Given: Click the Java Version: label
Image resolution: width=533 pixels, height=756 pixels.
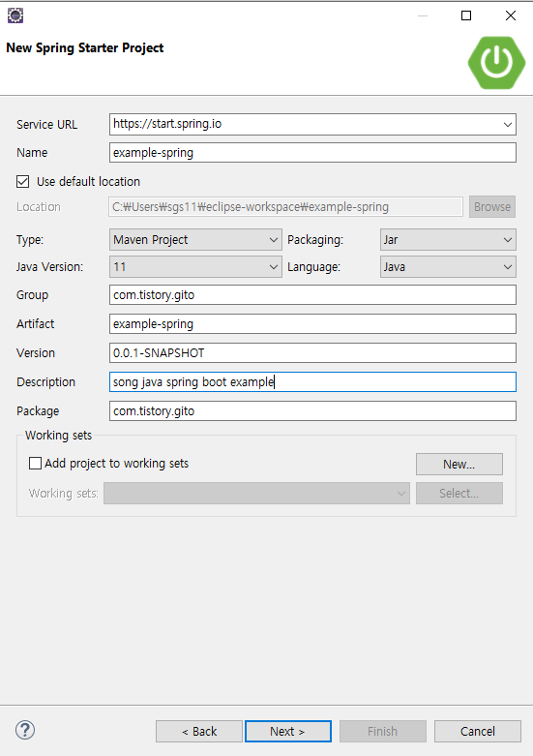Looking at the screenshot, I should pos(49,266).
